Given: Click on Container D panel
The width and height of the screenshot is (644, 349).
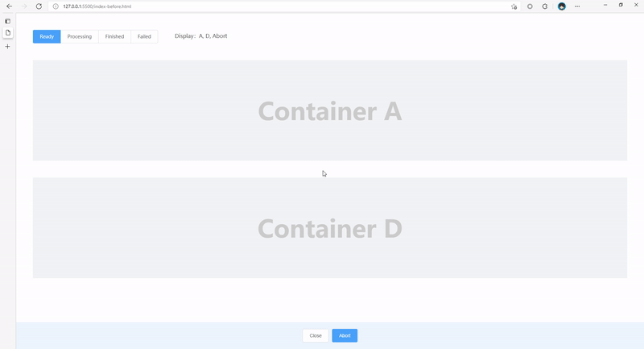Looking at the screenshot, I should click(329, 228).
